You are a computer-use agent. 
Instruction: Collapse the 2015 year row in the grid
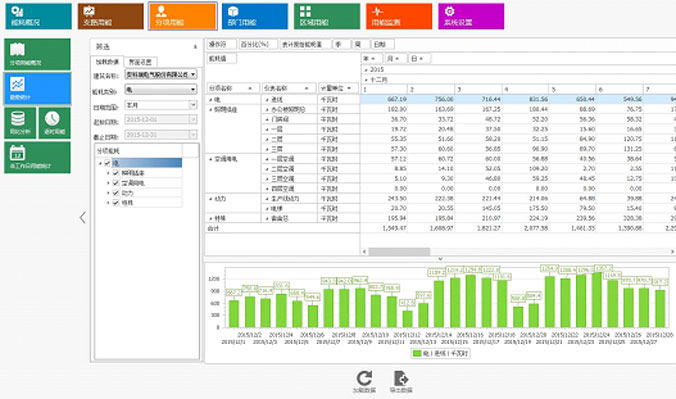click(x=366, y=70)
